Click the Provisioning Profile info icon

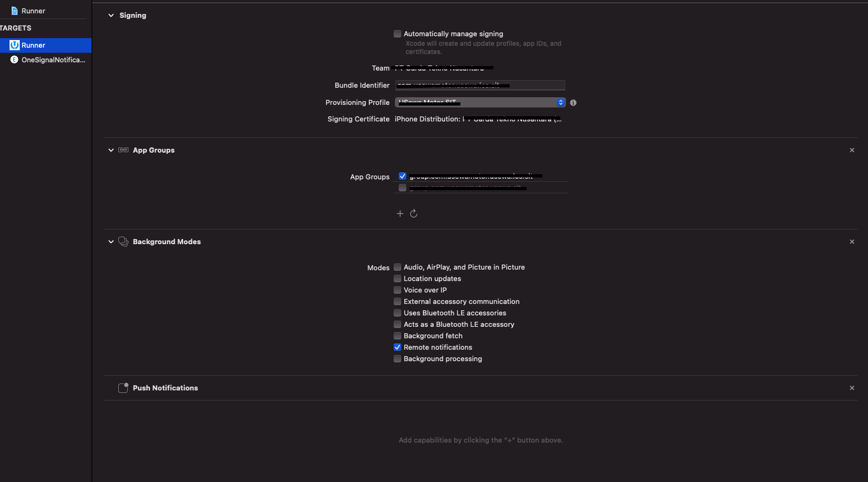(x=572, y=102)
